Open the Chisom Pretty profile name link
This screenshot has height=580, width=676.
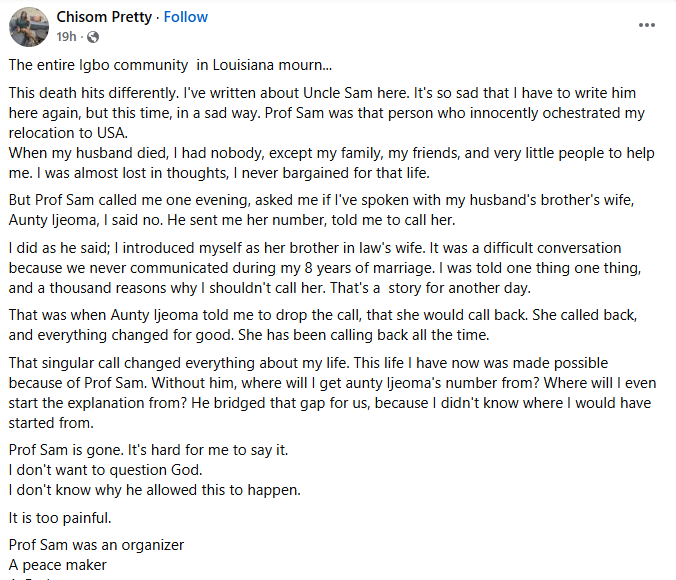click(104, 17)
